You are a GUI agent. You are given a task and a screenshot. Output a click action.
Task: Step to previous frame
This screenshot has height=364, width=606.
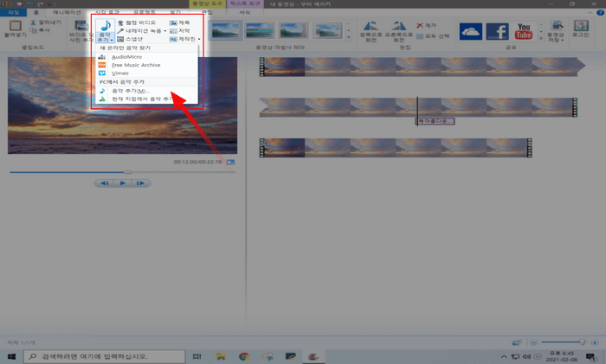(105, 183)
